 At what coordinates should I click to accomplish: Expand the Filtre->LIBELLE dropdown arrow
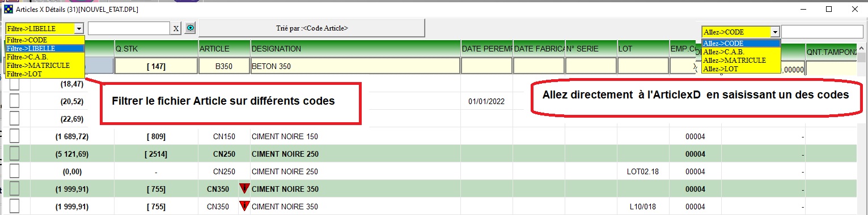(79, 28)
